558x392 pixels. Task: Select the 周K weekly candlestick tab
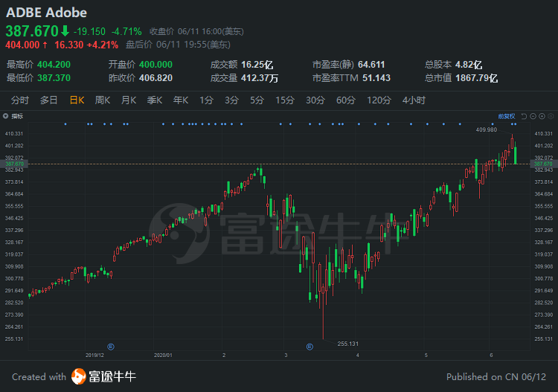(103, 100)
